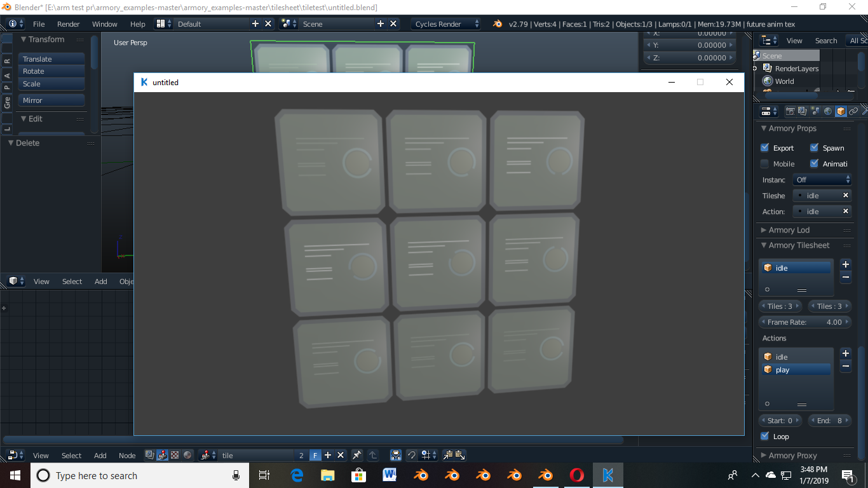
Task: Add a new scene
Action: pyautogui.click(x=381, y=24)
